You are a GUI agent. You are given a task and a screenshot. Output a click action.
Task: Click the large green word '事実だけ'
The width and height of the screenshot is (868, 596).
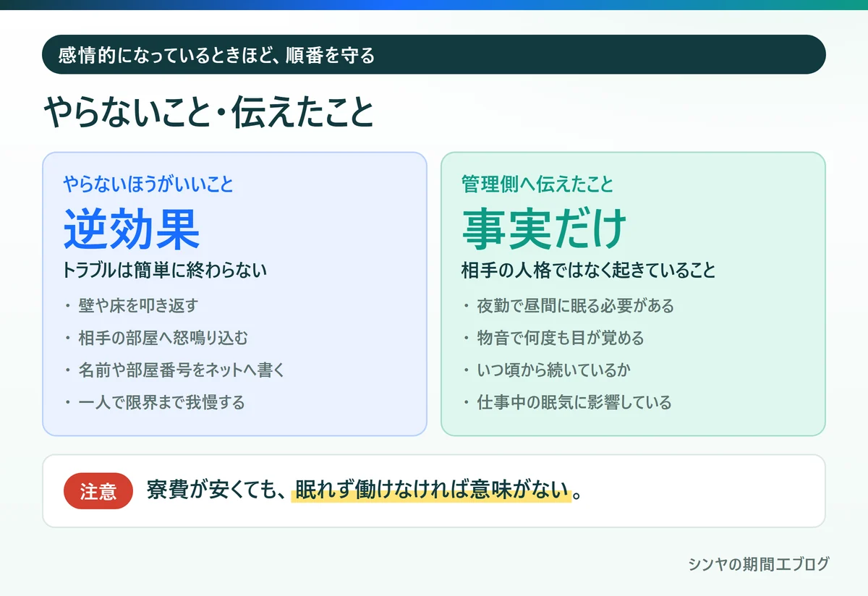(544, 229)
